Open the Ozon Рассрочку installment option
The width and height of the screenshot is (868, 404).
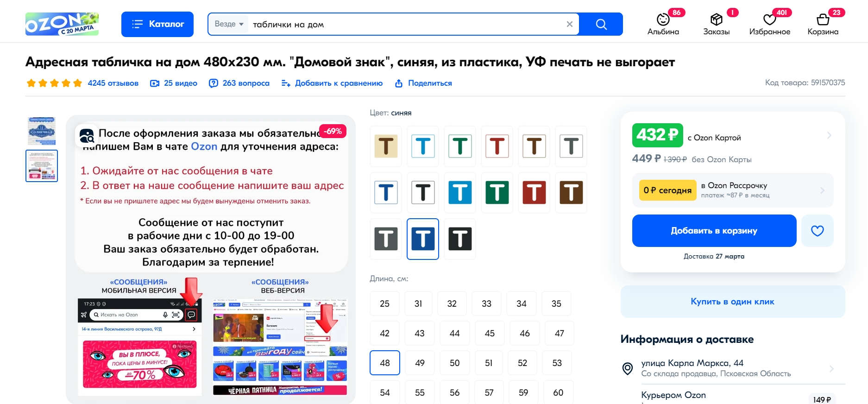pyautogui.click(x=733, y=190)
